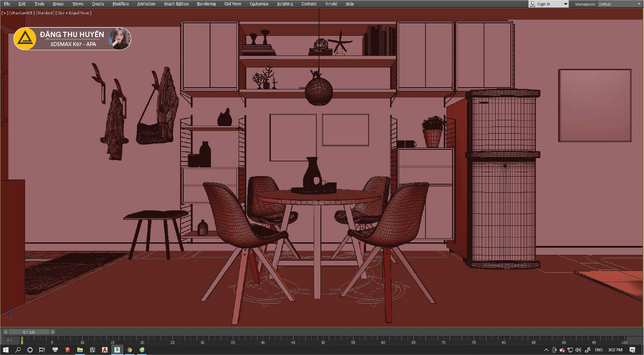Click the Sign In button
The image size is (644, 355).
[x=548, y=4]
